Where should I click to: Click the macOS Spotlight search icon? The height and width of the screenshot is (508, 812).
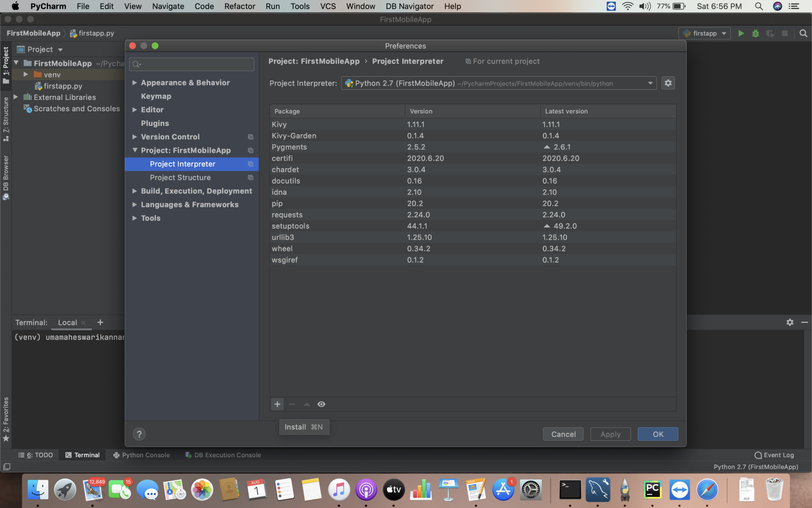(x=758, y=6)
